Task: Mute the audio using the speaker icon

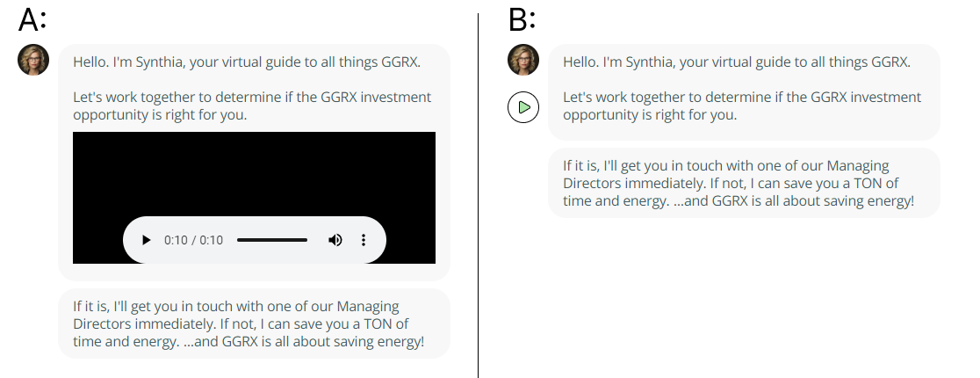Action: pyautogui.click(x=335, y=240)
